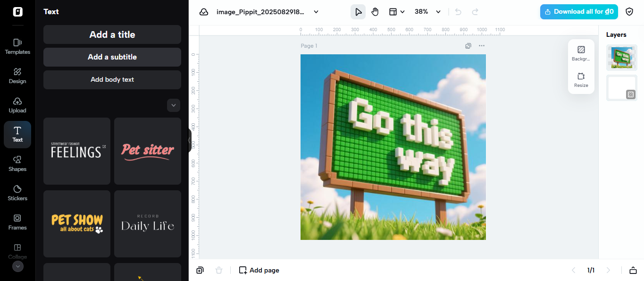The width and height of the screenshot is (644, 281).
Task: Click Download all button
Action: (x=579, y=12)
